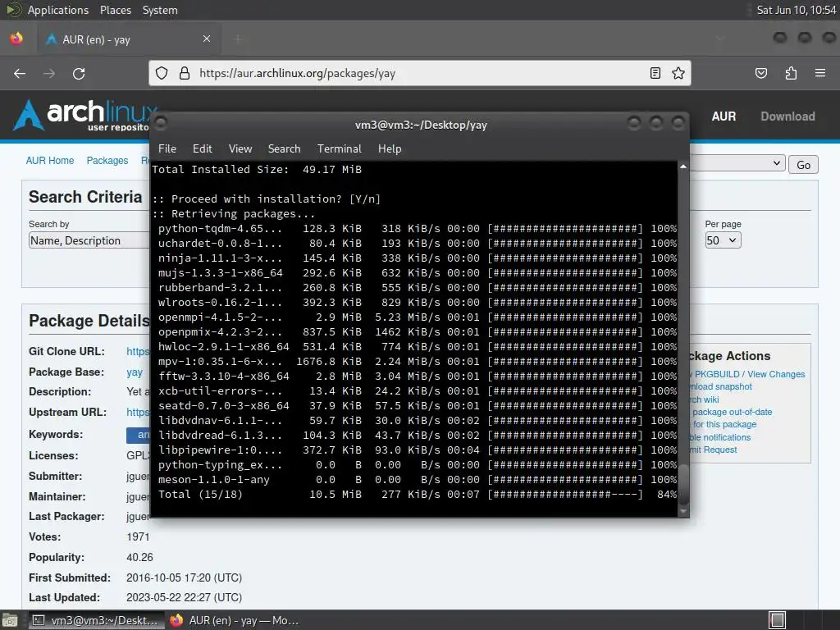840x630 pixels.
Task: Click the Firefox forward arrow
Action: tap(49, 73)
